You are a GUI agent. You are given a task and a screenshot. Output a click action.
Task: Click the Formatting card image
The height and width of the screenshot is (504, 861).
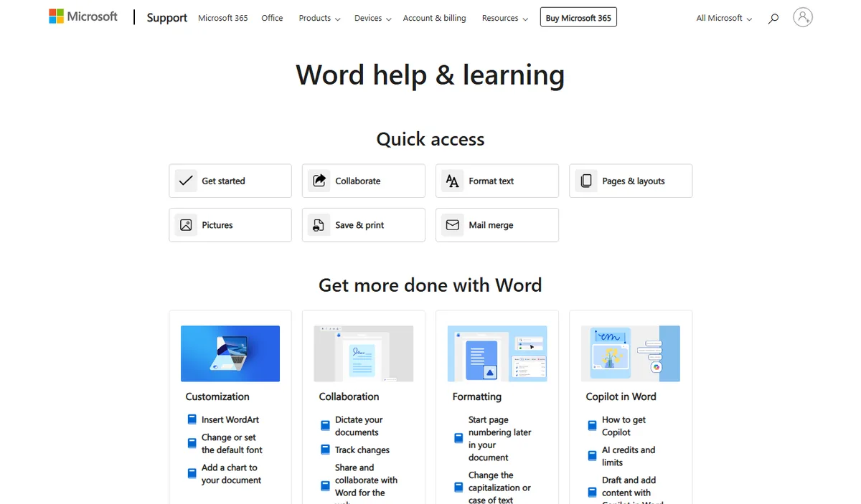pos(497,353)
